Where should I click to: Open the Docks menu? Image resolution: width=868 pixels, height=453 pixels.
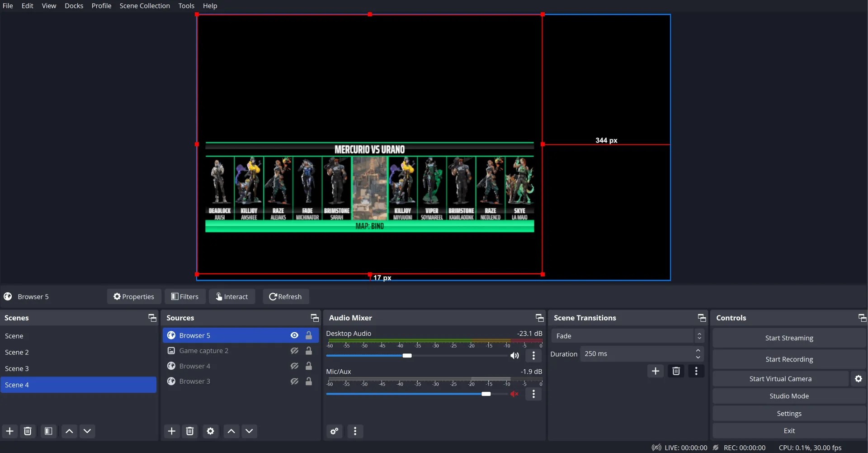[x=74, y=6]
